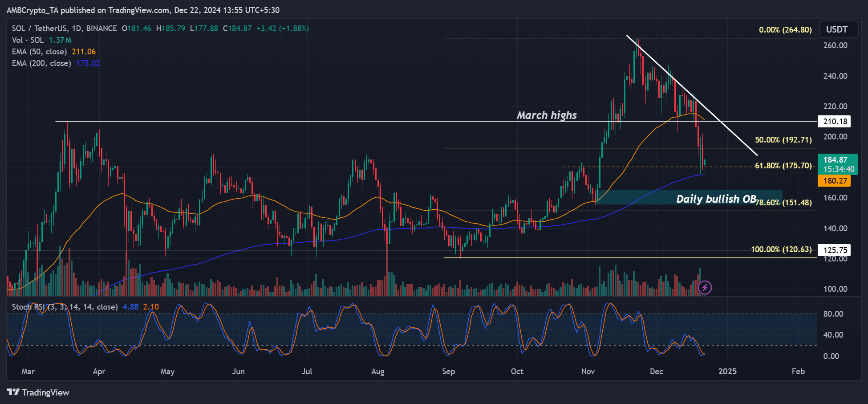Select the 125.75 horizontal line price tag
Screen dimensions: 868x404
[x=835, y=250]
